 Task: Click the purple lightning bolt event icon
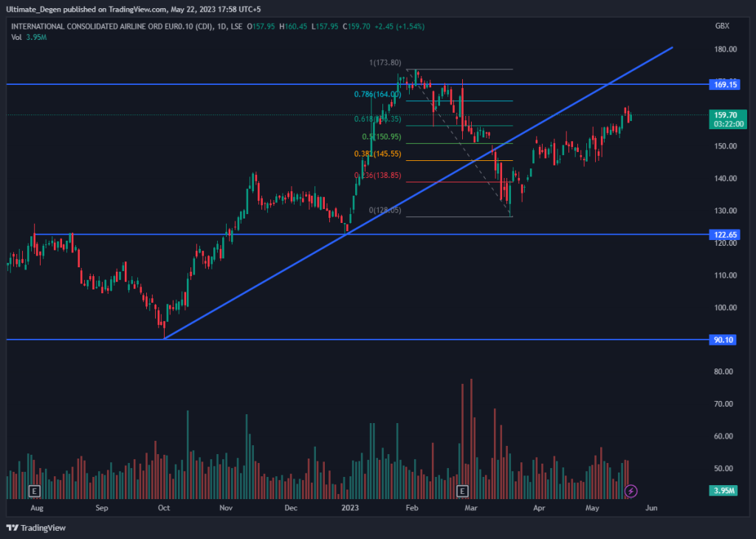point(630,491)
